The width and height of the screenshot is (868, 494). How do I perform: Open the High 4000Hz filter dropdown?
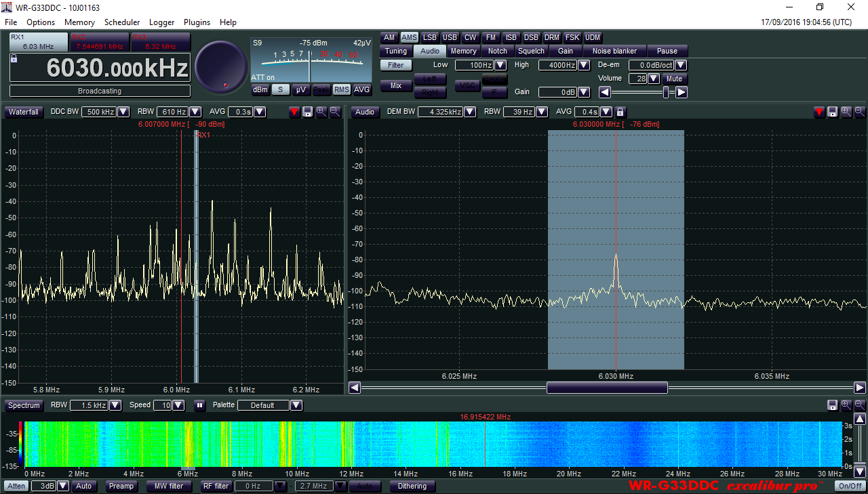point(583,65)
